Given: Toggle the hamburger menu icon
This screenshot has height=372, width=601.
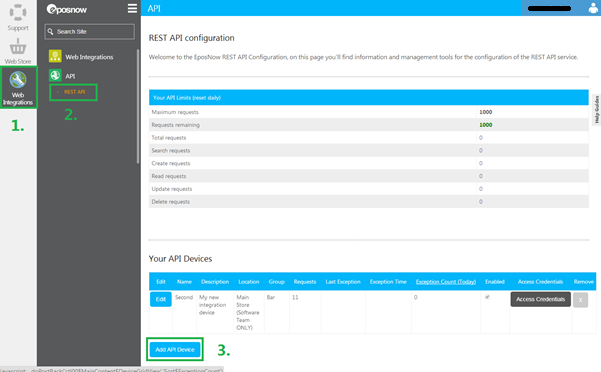Looking at the screenshot, I should (132, 8).
